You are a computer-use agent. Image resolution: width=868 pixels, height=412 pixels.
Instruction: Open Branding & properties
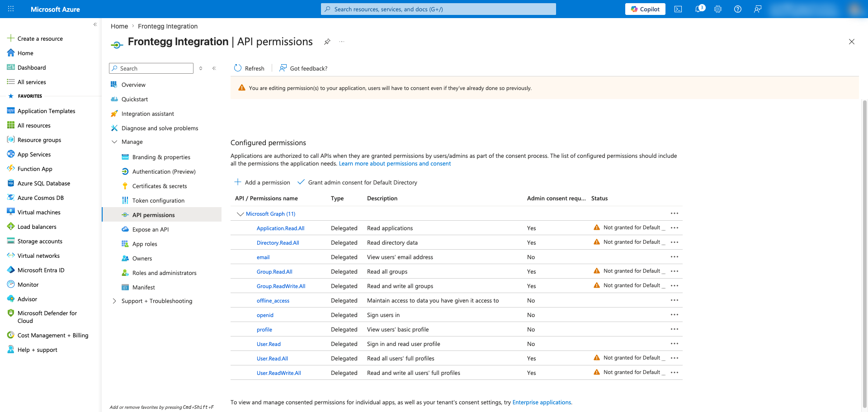pyautogui.click(x=162, y=157)
